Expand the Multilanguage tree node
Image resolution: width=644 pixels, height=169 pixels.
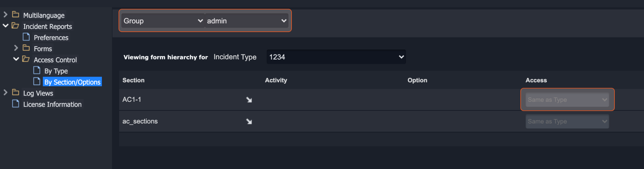pos(5,14)
